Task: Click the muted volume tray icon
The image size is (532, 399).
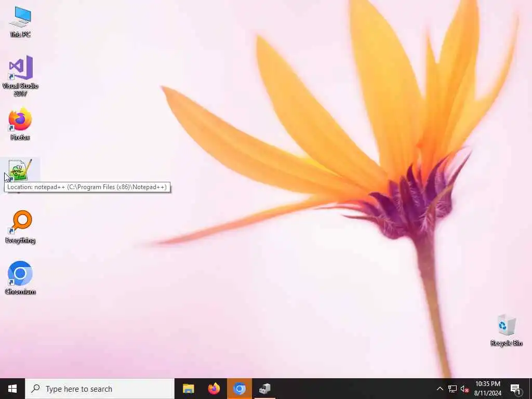Action: [464, 389]
